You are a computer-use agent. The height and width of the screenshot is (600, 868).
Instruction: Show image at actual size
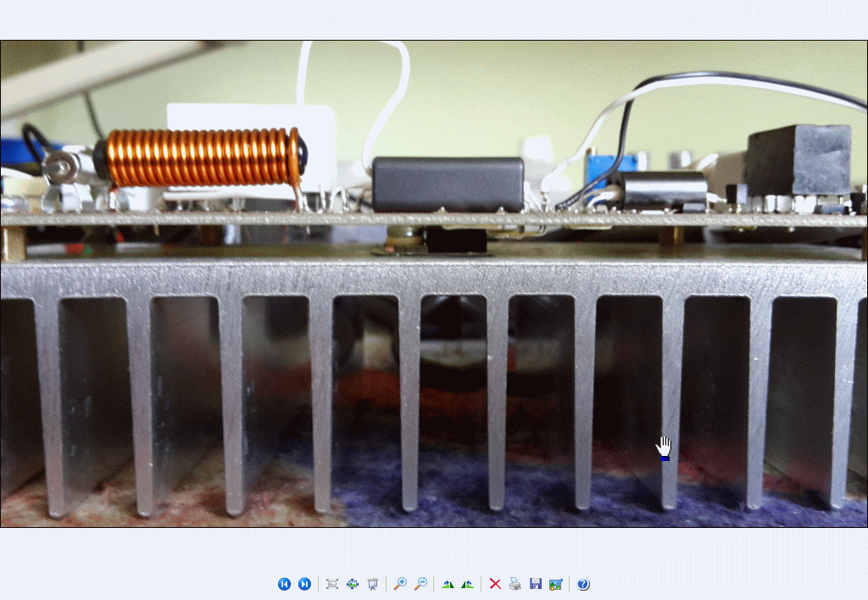click(x=353, y=584)
